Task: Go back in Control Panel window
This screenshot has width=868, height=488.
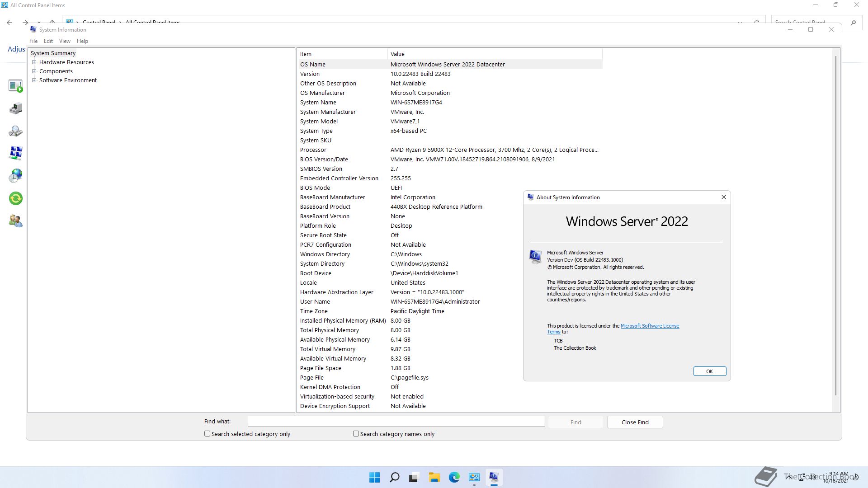Action: coord(9,22)
